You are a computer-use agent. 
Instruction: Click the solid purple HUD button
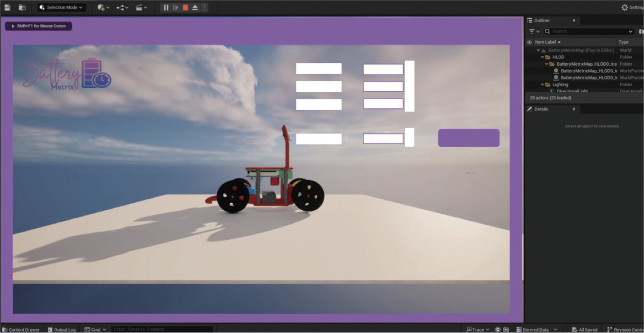tap(469, 138)
